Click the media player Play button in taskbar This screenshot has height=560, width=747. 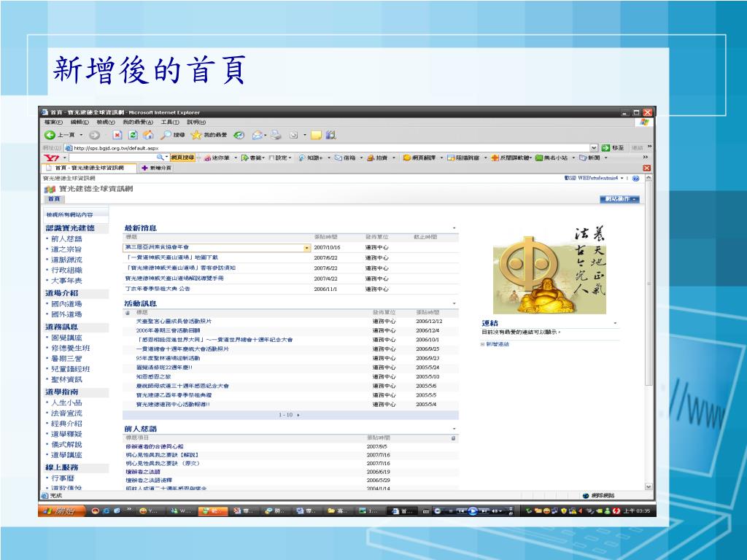(473, 511)
